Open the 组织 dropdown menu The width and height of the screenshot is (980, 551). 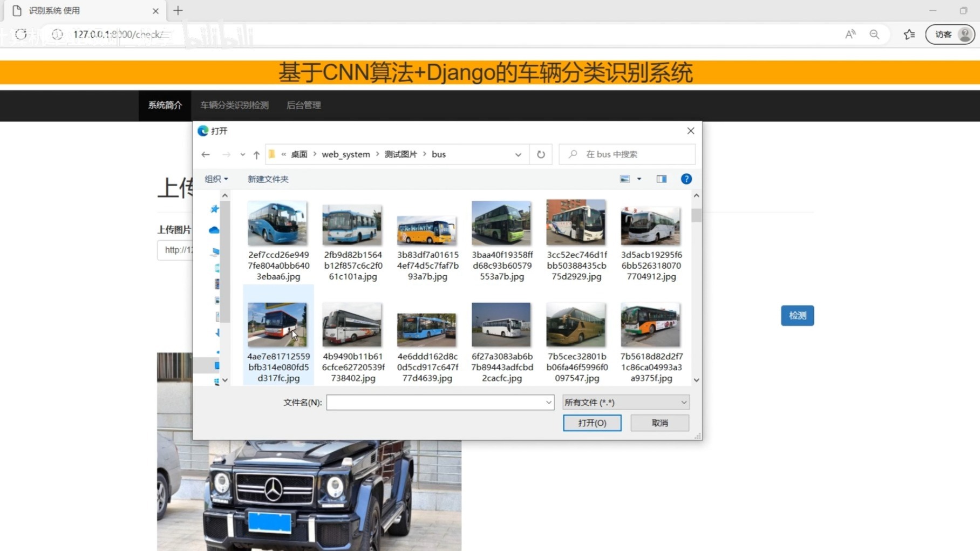coord(216,179)
